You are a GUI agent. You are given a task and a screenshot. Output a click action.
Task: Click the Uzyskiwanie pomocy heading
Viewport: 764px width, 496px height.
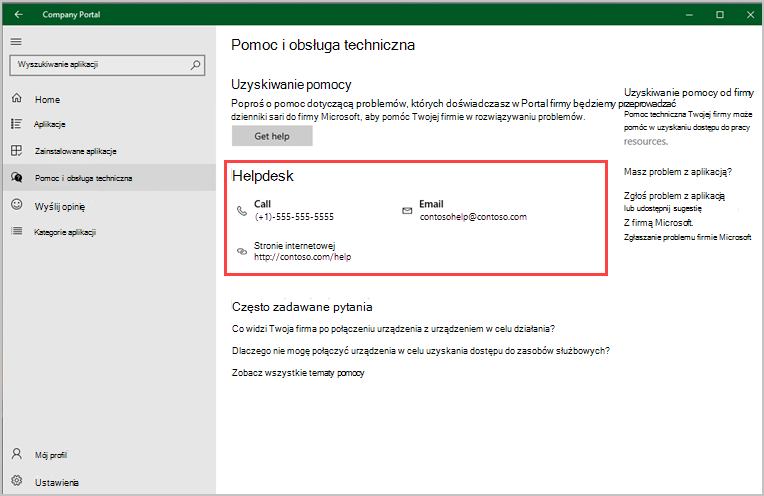(x=291, y=85)
